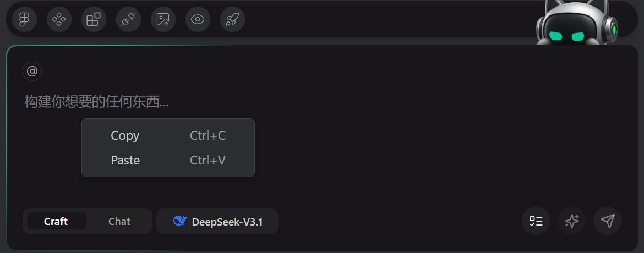Click the rocket deploy icon
This screenshot has width=644, height=253.
(x=232, y=20)
